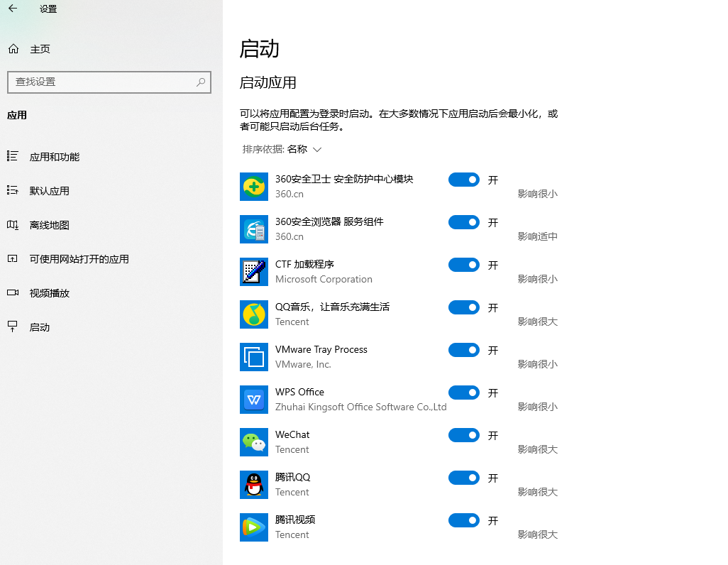Click the 360安全卫士 shield icon
This screenshot has width=728, height=565.
253,187
